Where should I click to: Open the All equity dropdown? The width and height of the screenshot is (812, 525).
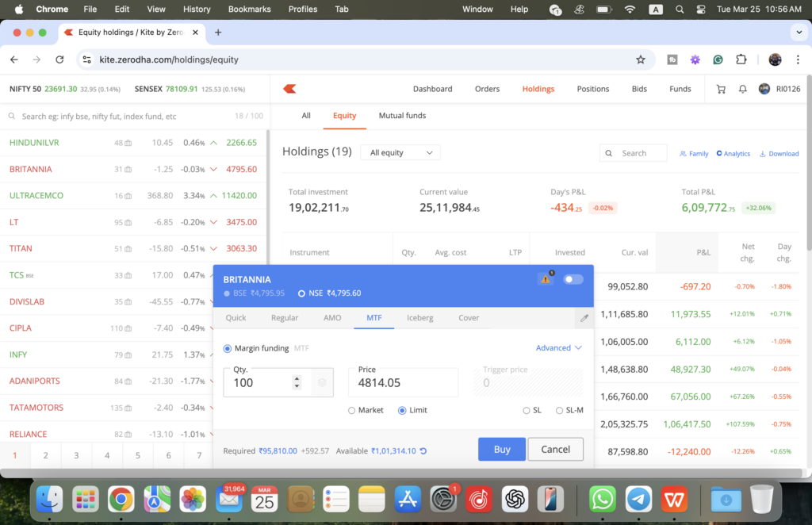(400, 153)
